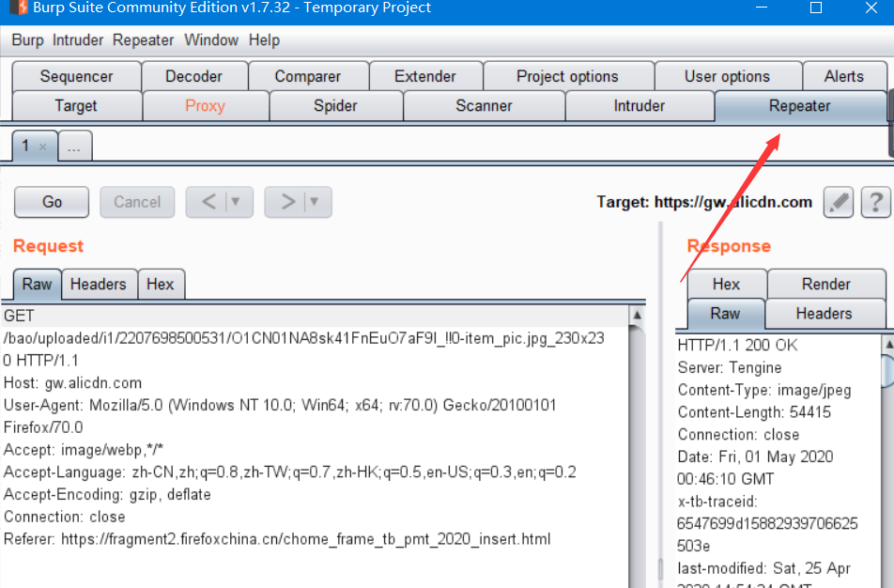Select the Repeater tool tab

tap(800, 106)
